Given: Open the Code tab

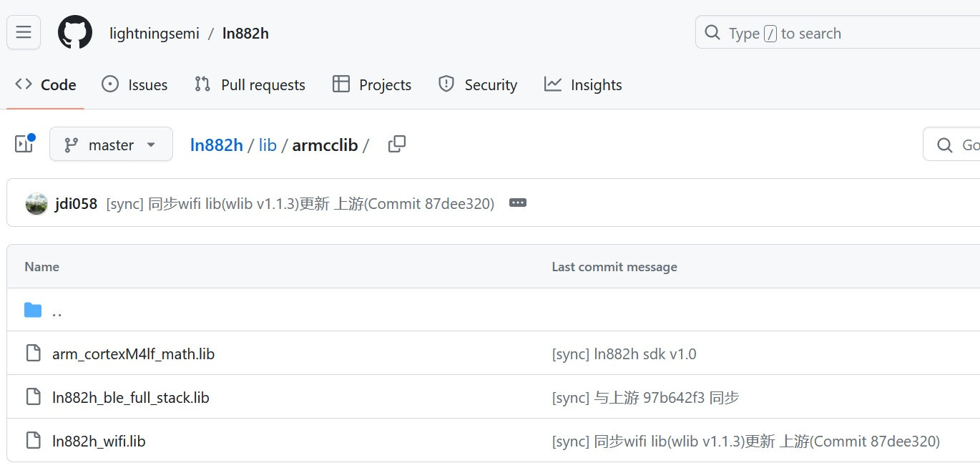Looking at the screenshot, I should [x=46, y=84].
